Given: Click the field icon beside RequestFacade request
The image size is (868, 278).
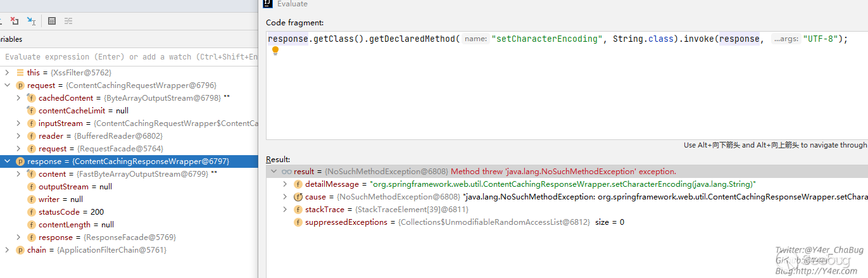Looking at the screenshot, I should click(x=32, y=149).
